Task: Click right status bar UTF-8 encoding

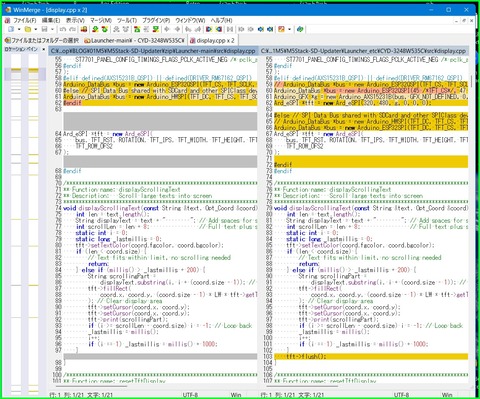Action: click(401, 395)
